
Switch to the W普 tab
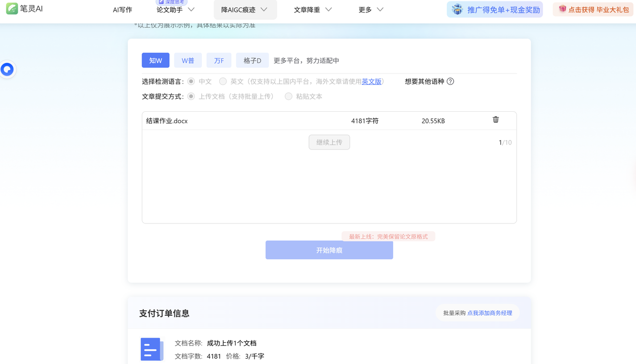coord(188,61)
